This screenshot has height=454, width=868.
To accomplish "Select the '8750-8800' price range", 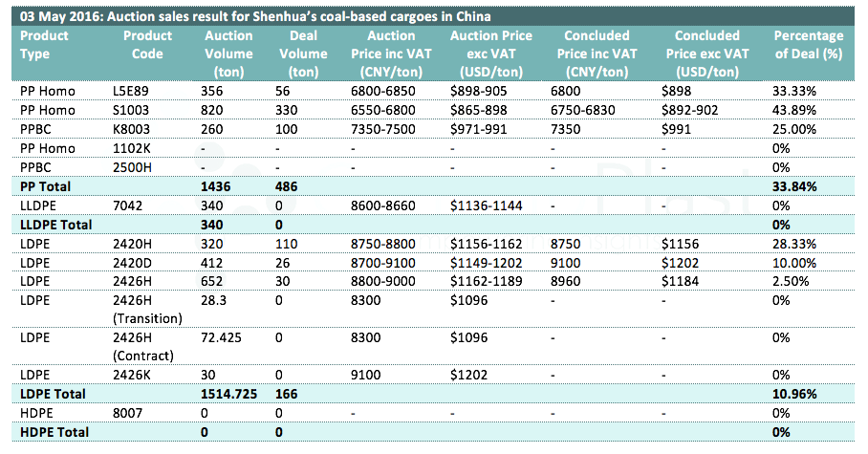I will (383, 244).
